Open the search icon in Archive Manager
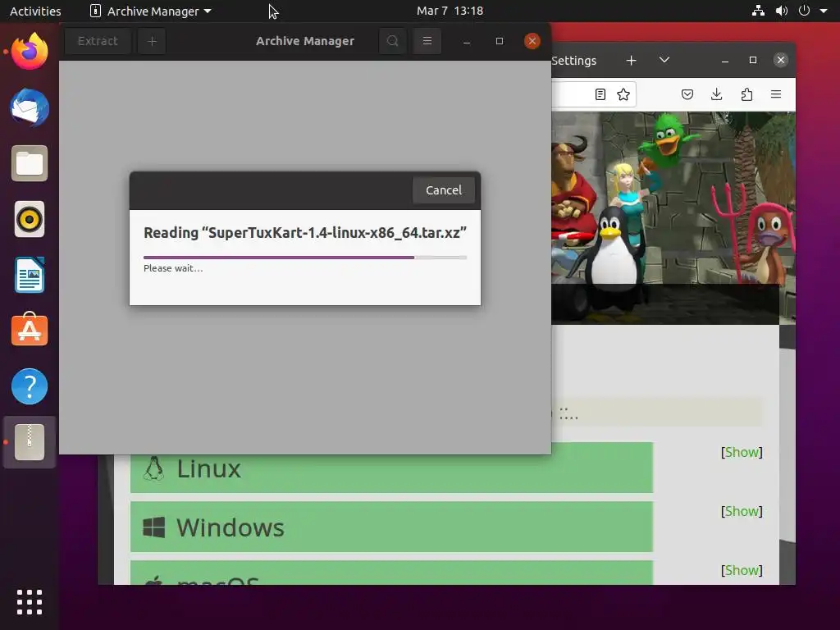Screen dimensions: 840x630 click(393, 41)
